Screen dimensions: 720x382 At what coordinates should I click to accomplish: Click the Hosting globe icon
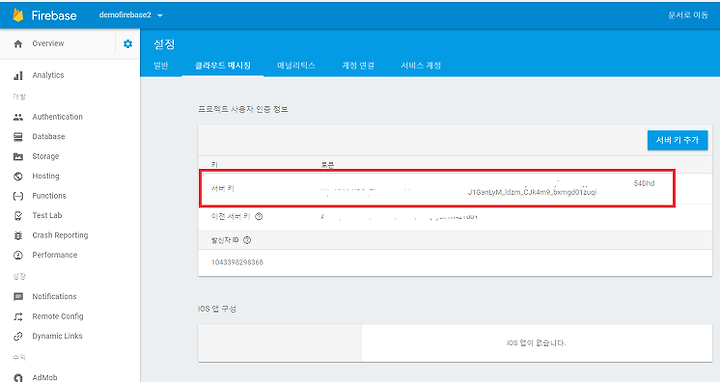[x=18, y=176]
